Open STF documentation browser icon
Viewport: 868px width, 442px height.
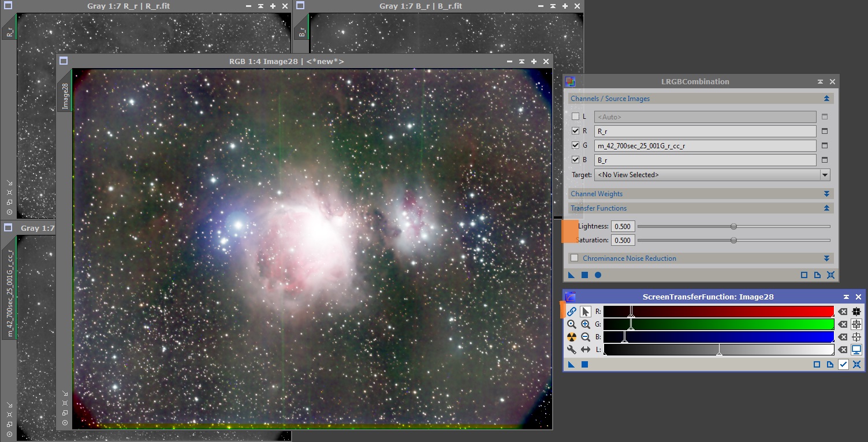[830, 365]
